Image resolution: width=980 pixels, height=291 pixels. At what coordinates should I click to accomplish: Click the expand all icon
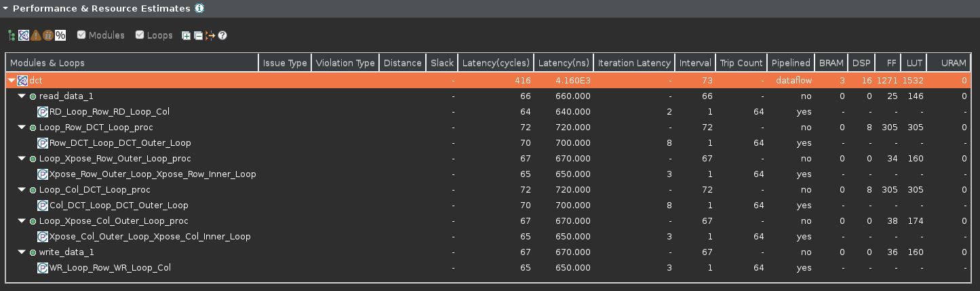click(186, 35)
